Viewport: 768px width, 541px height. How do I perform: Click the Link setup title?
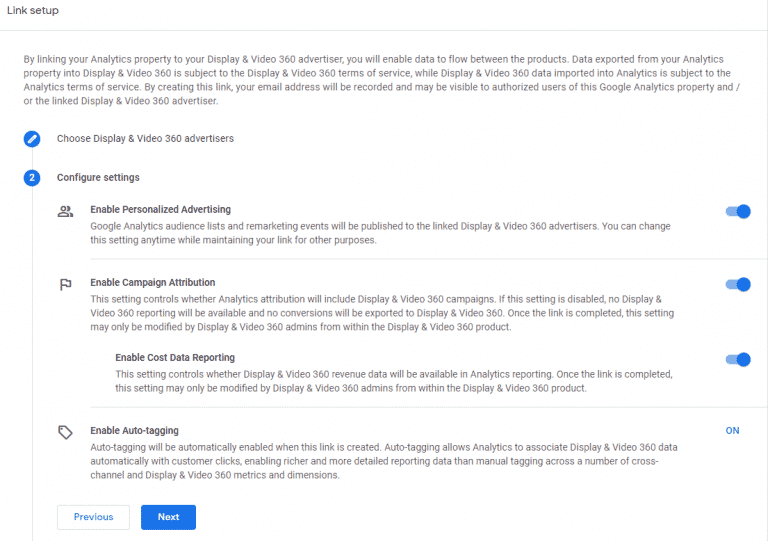tap(33, 10)
